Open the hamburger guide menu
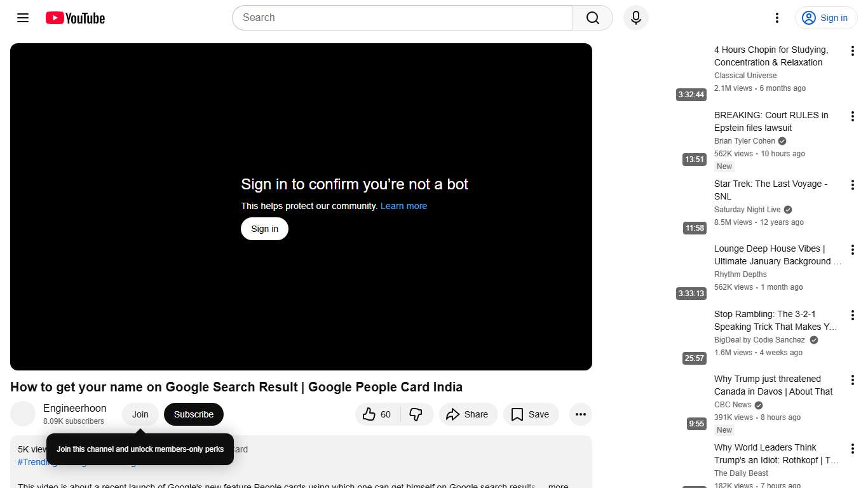Viewport: 868px width, 488px height. [x=22, y=18]
